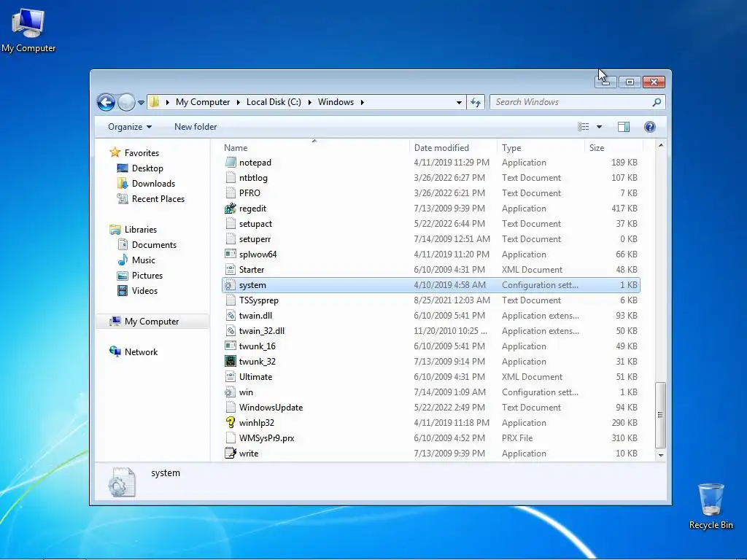Select the setuperr file icon

[x=230, y=239]
